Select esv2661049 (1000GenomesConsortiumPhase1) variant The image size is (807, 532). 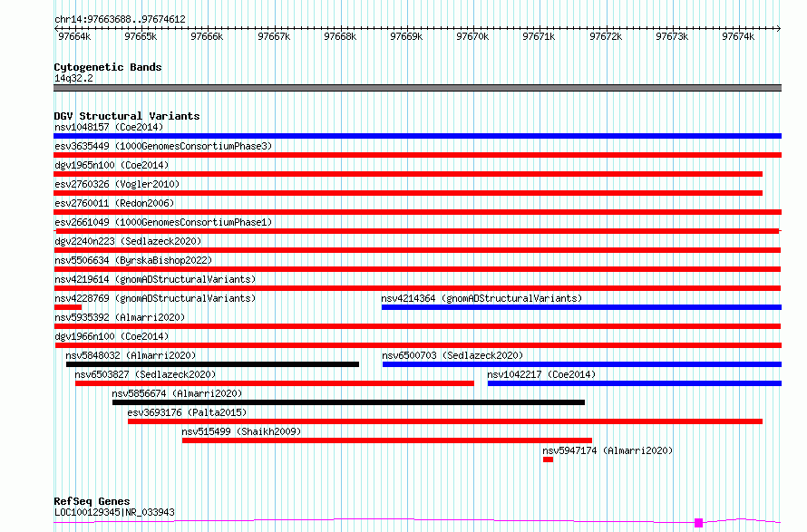[417, 231]
